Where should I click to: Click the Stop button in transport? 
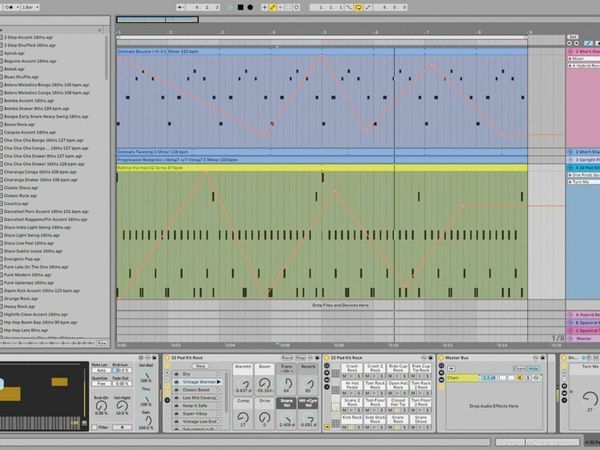240,7
